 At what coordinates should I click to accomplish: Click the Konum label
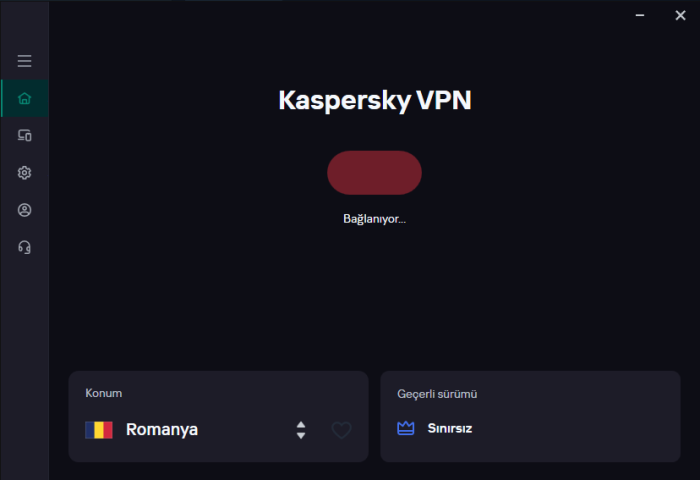pyautogui.click(x=104, y=393)
